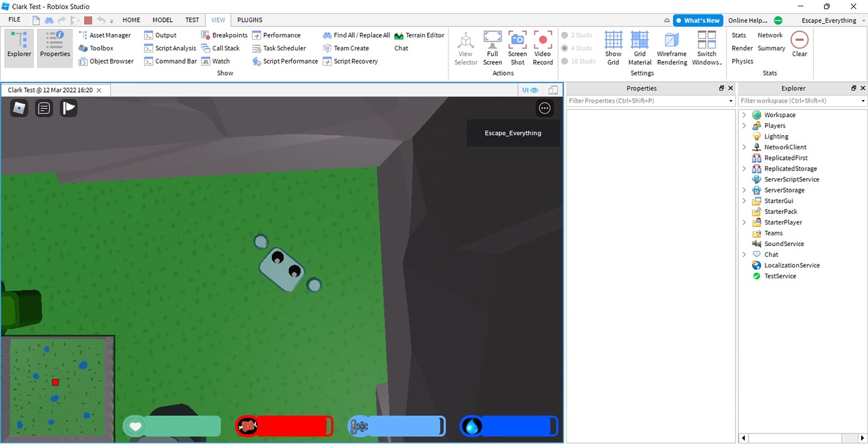This screenshot has width=868, height=448.
Task: Toggle UI visibility eye icon
Action: click(x=530, y=90)
